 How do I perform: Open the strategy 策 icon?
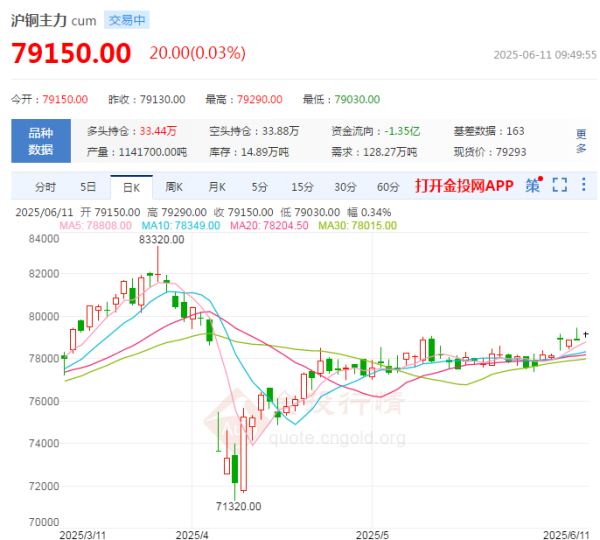coord(533,185)
